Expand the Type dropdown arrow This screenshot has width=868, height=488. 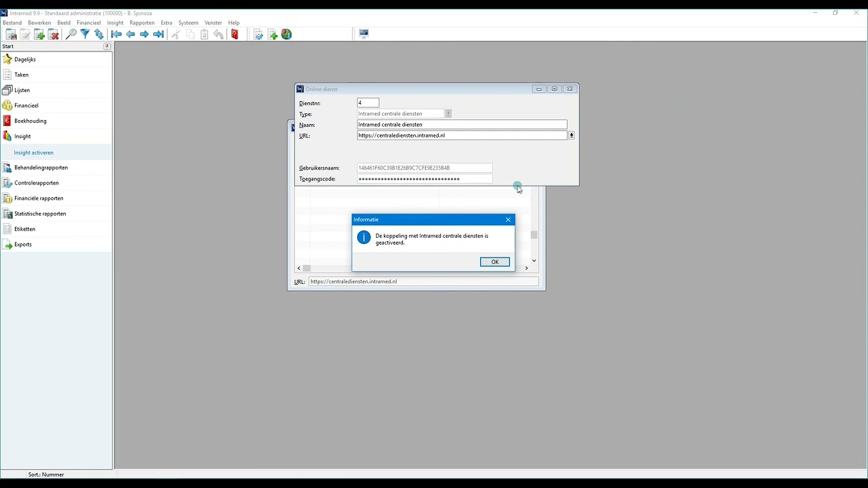[x=448, y=114]
